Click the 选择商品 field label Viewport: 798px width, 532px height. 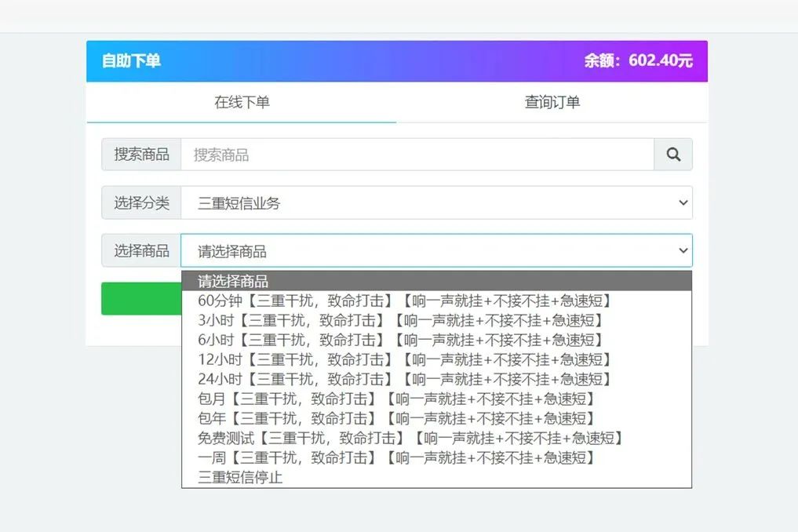[x=141, y=250]
